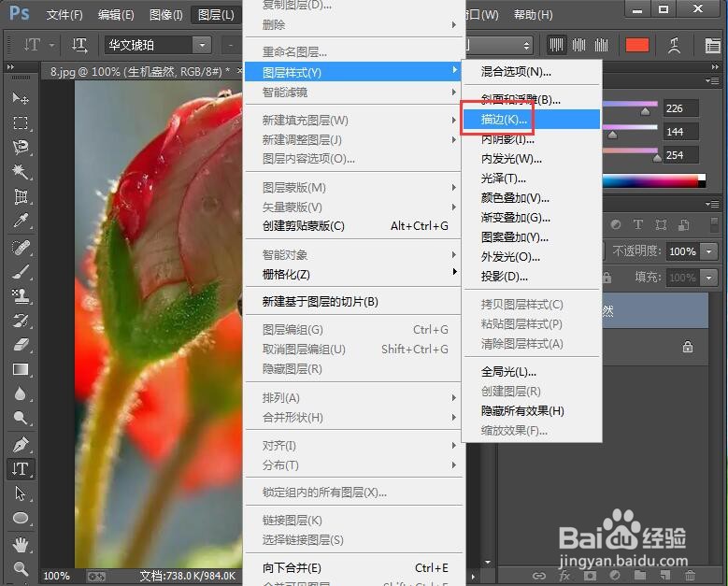728x586 pixels.
Task: Open the tool preset picker arrow
Action: [x=52, y=46]
